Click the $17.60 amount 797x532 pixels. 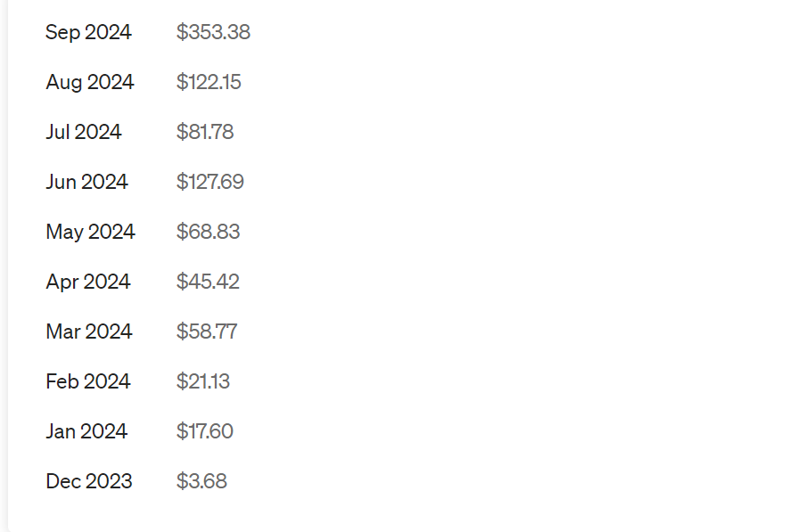205,431
